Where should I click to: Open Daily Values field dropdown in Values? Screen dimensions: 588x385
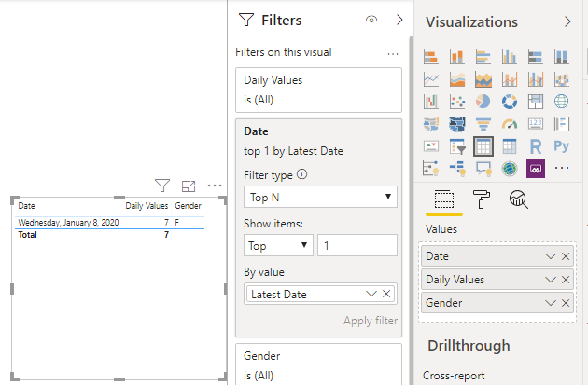550,280
